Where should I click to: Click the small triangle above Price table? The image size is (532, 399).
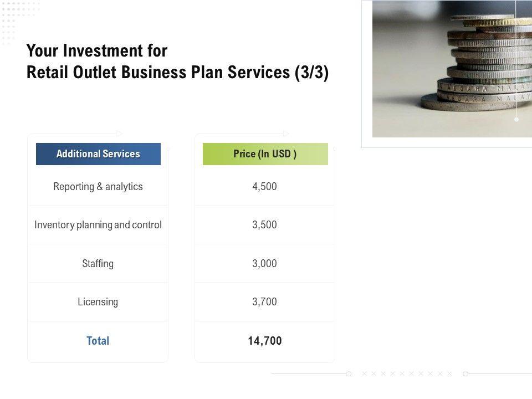pyautogui.click(x=286, y=134)
